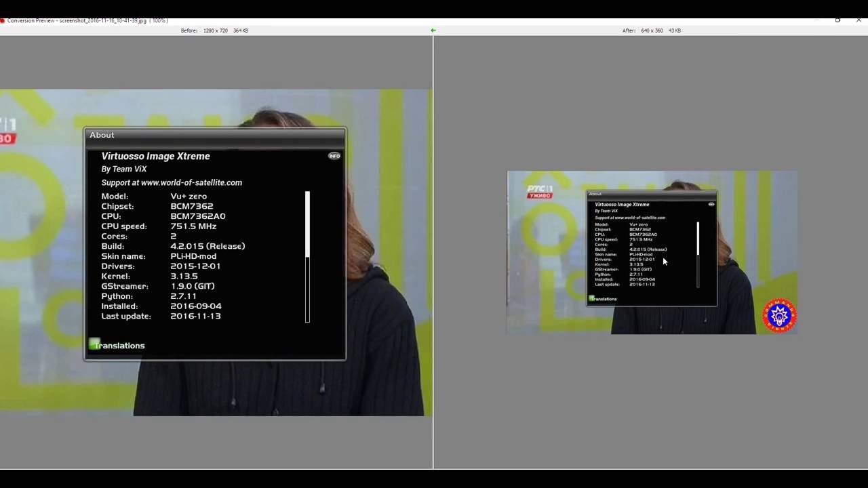This screenshot has height=488, width=868.
Task: Click the Conversion Preview window title text
Action: point(88,21)
